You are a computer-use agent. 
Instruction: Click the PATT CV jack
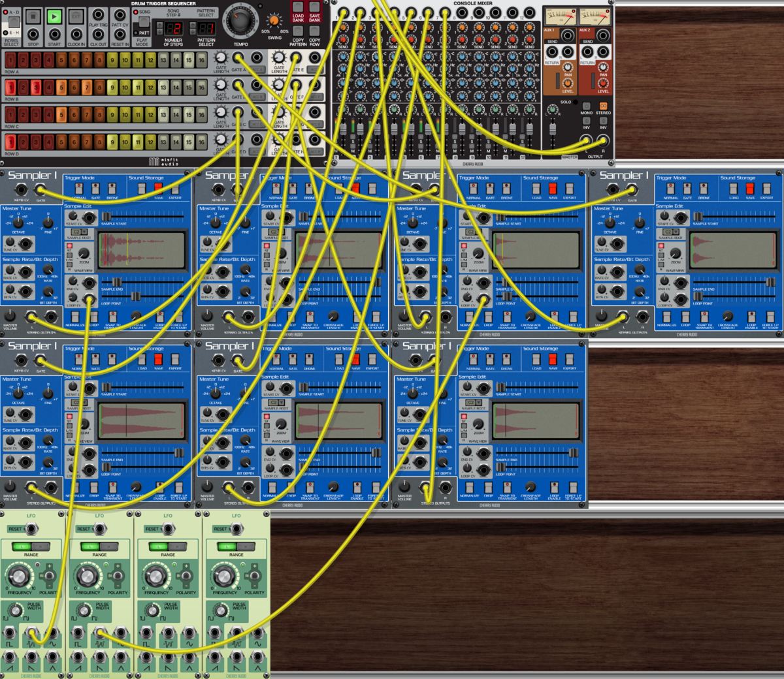point(120,14)
